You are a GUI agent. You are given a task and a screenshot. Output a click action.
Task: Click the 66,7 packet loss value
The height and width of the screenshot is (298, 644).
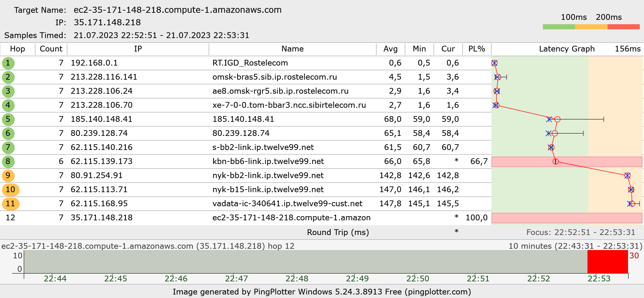(479, 161)
